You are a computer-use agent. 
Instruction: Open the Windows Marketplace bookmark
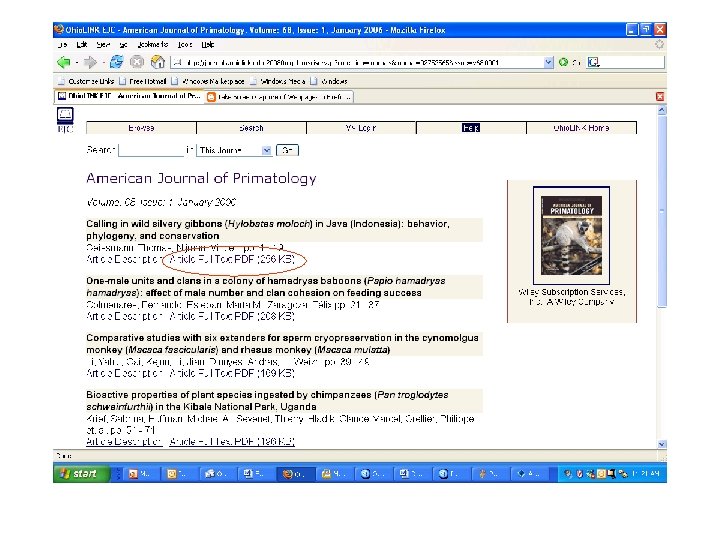[x=208, y=81]
